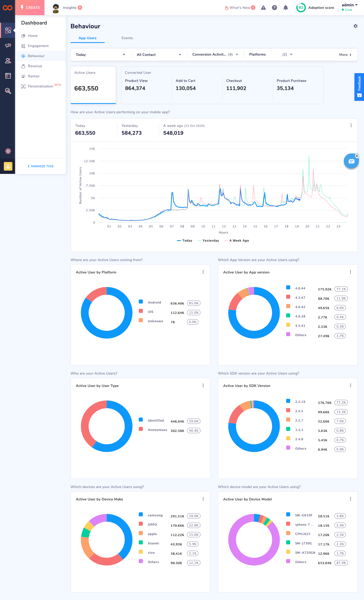Switch to the Events tab

tap(127, 38)
